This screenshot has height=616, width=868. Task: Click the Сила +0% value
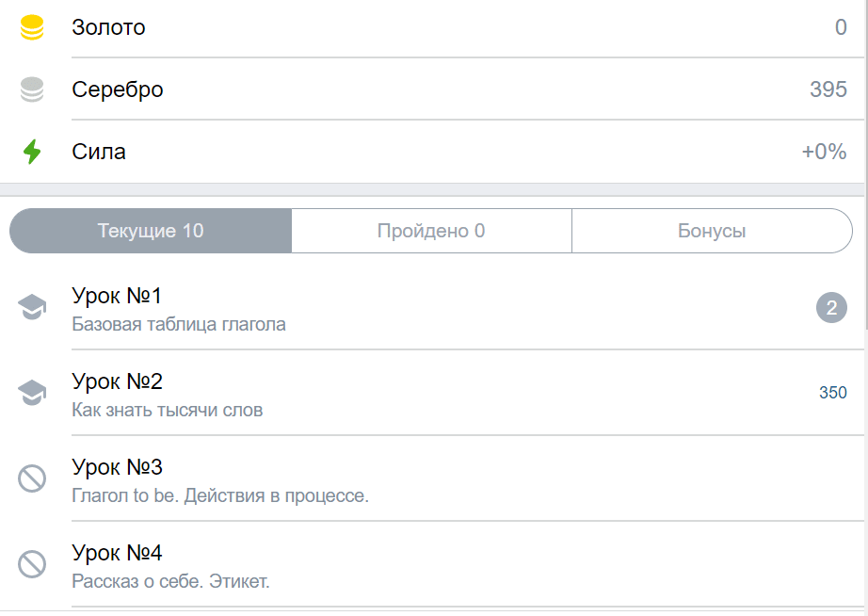pyautogui.click(x=825, y=152)
